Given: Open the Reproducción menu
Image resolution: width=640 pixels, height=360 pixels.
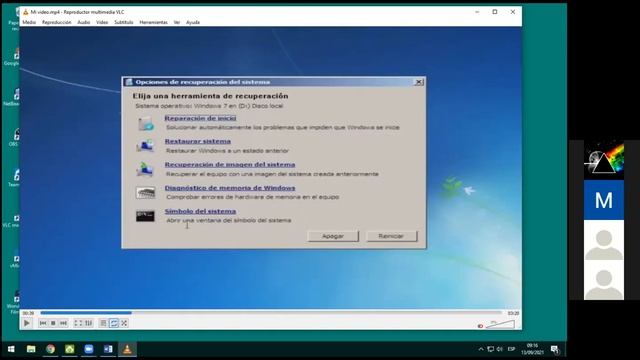Looking at the screenshot, I should pyautogui.click(x=57, y=22).
